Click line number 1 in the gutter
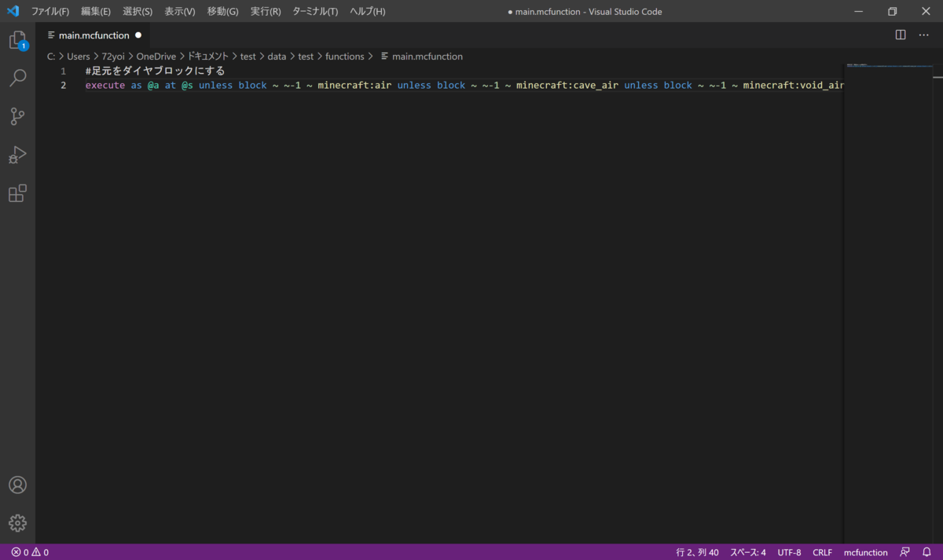The image size is (943, 560). coord(63,71)
